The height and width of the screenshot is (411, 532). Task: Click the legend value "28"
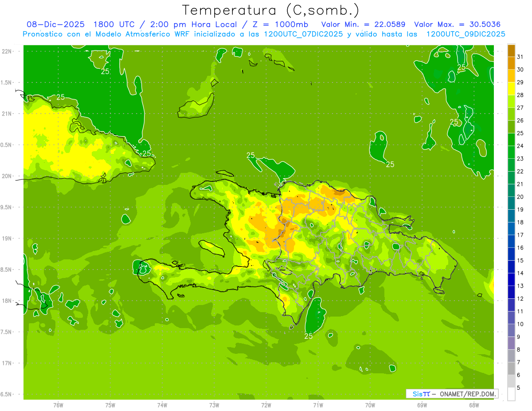coord(520,95)
